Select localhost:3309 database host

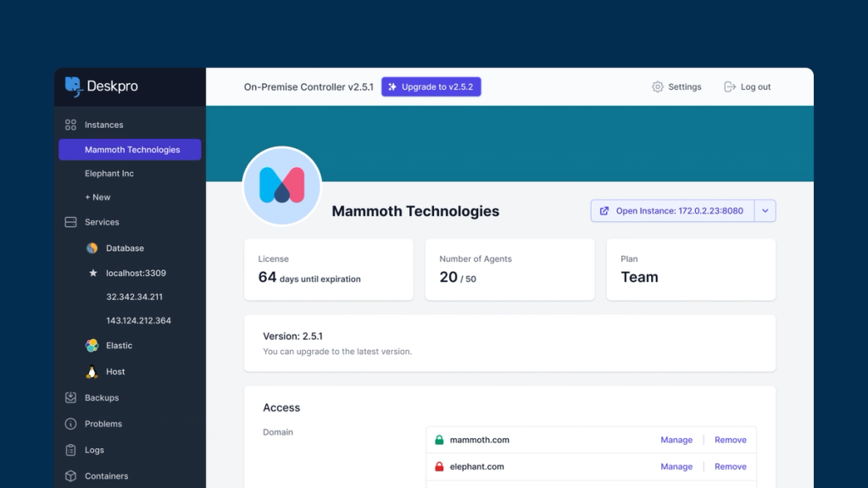[x=136, y=274]
